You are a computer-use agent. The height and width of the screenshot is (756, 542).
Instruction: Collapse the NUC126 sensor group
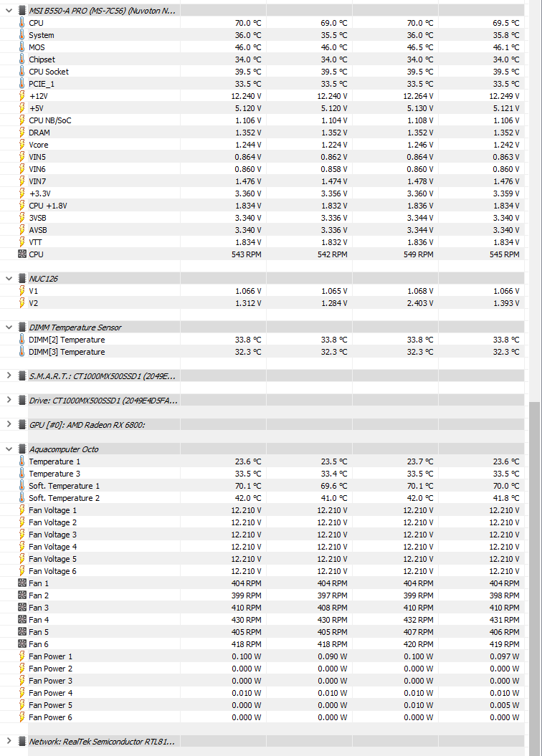click(9, 279)
